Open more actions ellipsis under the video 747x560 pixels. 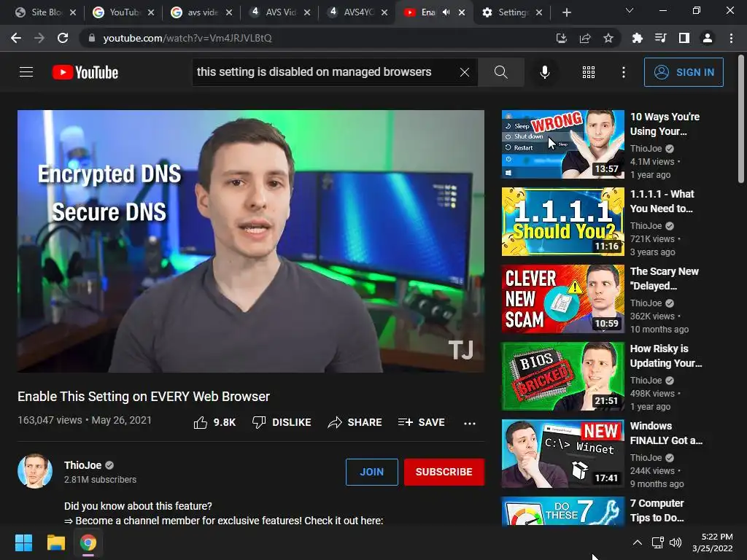point(470,423)
